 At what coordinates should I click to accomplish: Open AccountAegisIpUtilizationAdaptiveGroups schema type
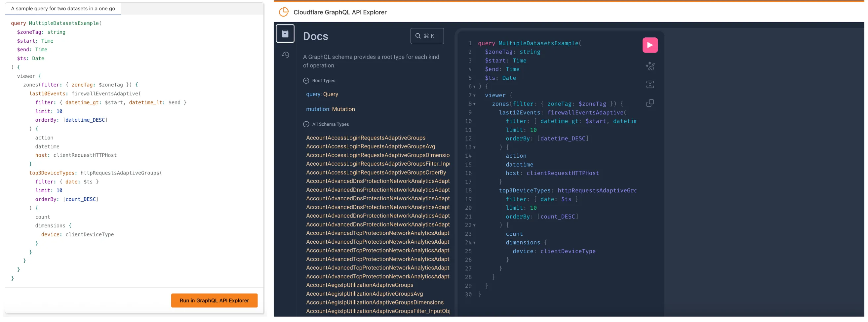pos(359,285)
